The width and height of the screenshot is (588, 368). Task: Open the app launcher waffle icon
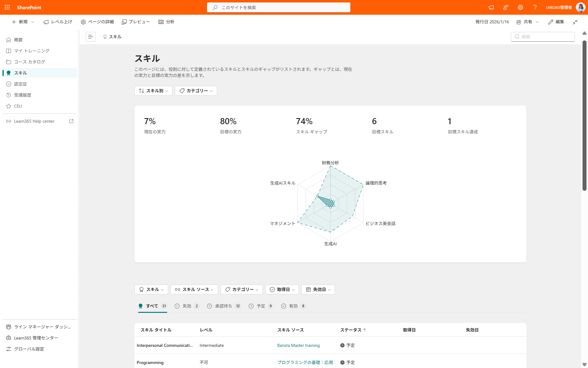(7, 7)
